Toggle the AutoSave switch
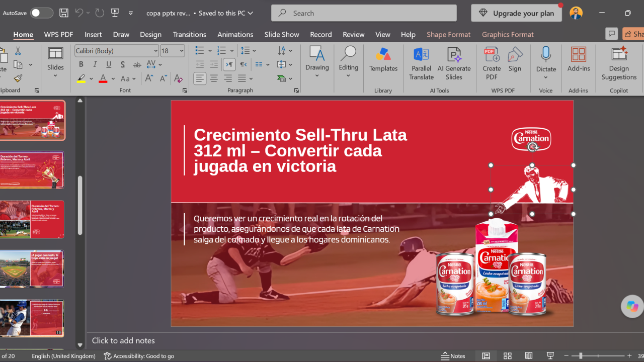This screenshot has height=362, width=644. (41, 13)
